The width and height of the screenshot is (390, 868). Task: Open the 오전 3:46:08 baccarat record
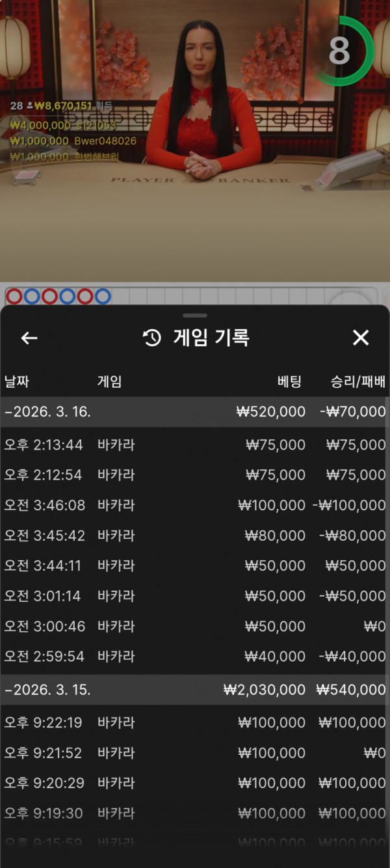195,506
